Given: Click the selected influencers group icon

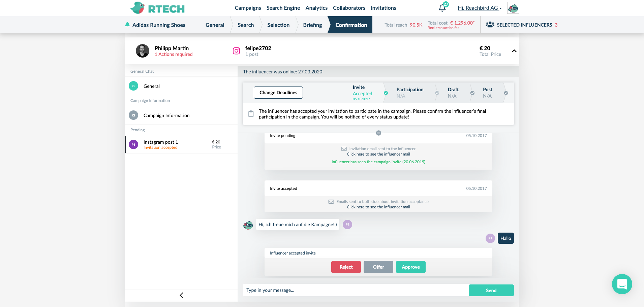Looking at the screenshot, I should [490, 25].
